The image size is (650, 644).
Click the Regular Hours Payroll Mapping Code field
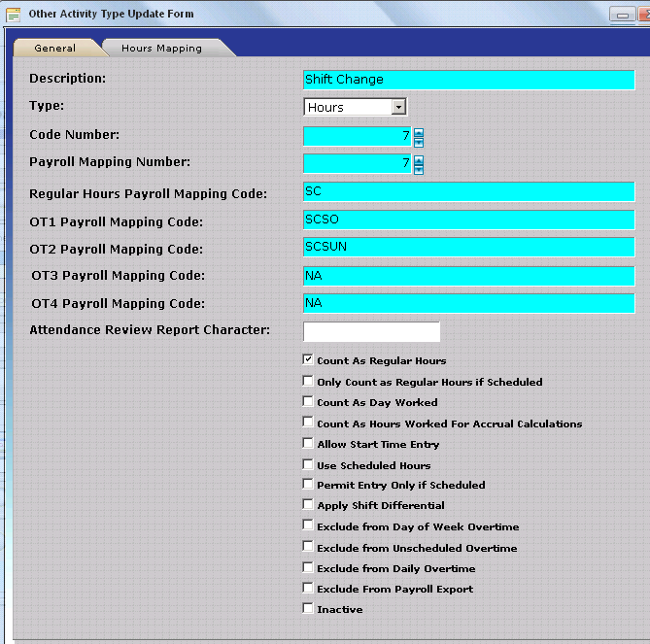[x=468, y=192]
